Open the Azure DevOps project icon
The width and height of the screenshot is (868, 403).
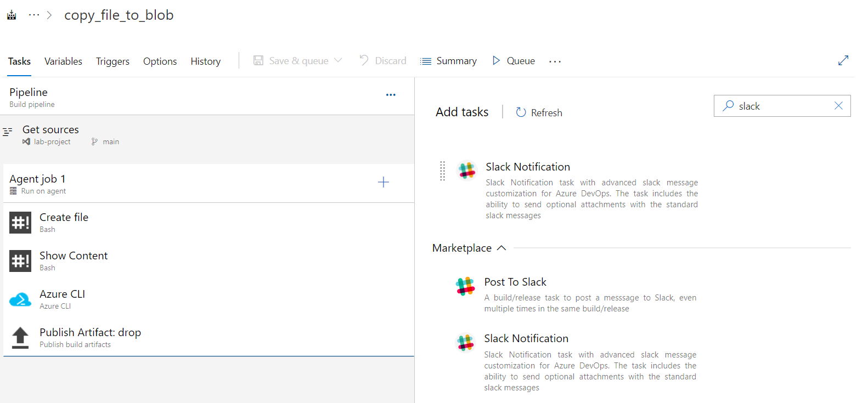[12, 15]
